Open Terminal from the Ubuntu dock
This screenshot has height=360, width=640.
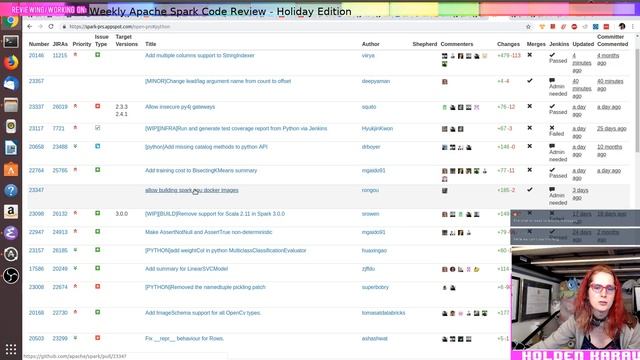click(x=11, y=42)
